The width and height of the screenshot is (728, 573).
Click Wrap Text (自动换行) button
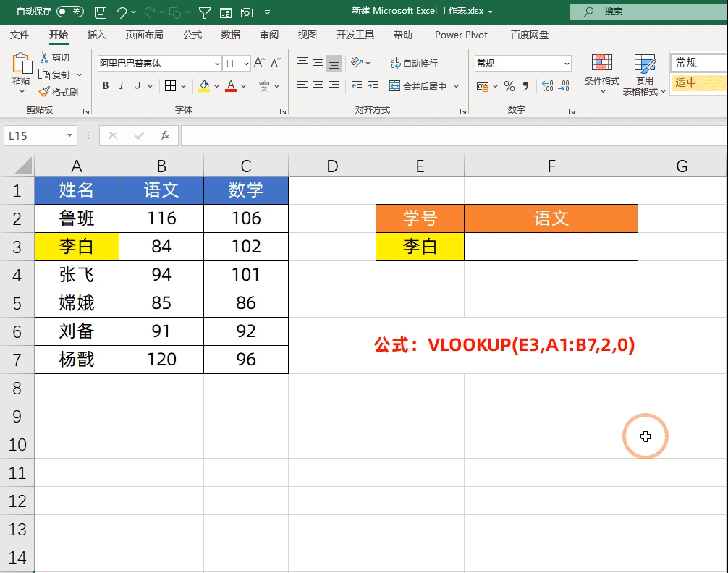click(414, 64)
